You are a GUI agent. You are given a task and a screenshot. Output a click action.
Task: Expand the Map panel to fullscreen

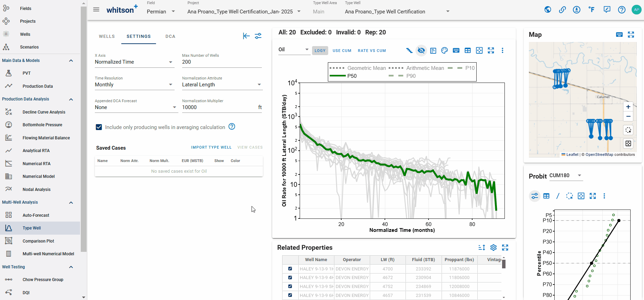coord(631,34)
